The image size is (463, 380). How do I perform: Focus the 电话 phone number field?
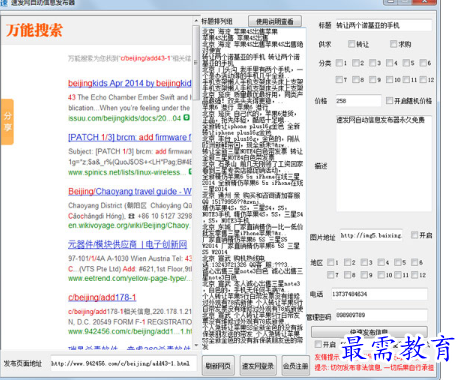point(379,294)
